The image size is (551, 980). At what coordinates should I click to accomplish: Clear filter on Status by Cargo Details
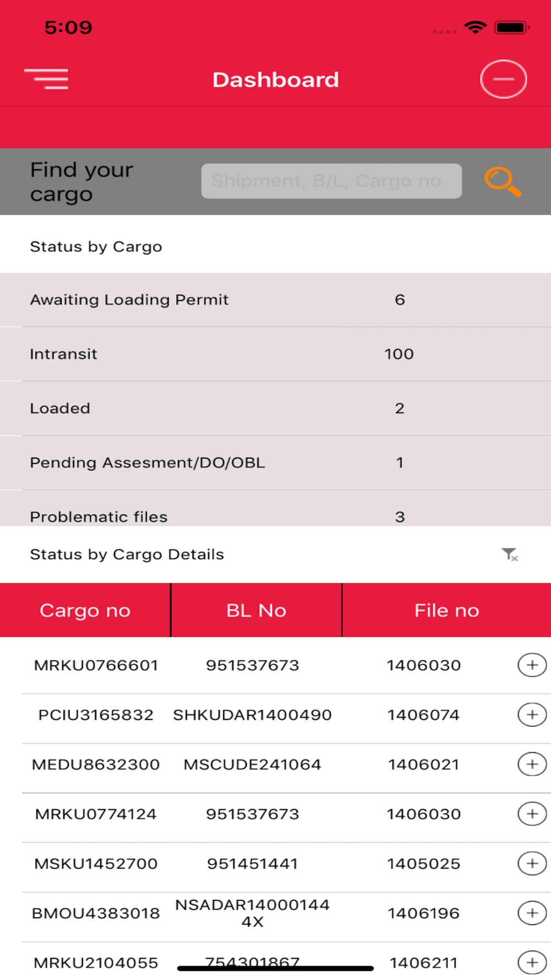pyautogui.click(x=510, y=554)
